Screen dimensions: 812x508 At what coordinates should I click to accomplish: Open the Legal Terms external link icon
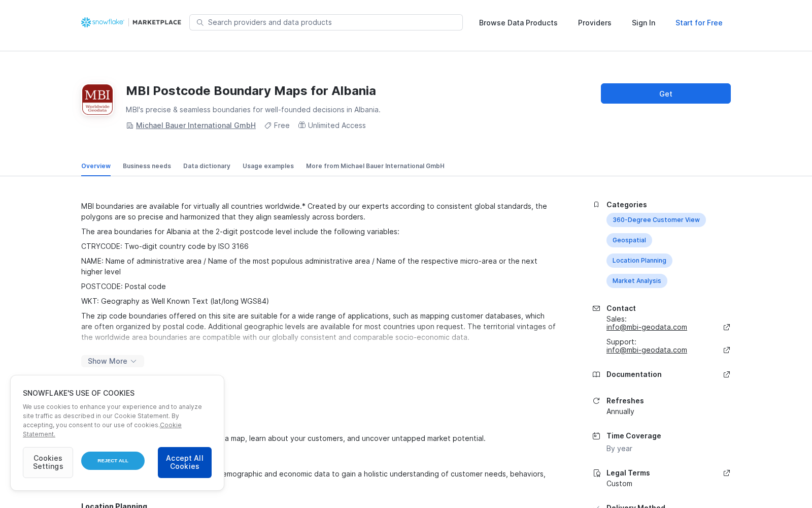coord(727,473)
